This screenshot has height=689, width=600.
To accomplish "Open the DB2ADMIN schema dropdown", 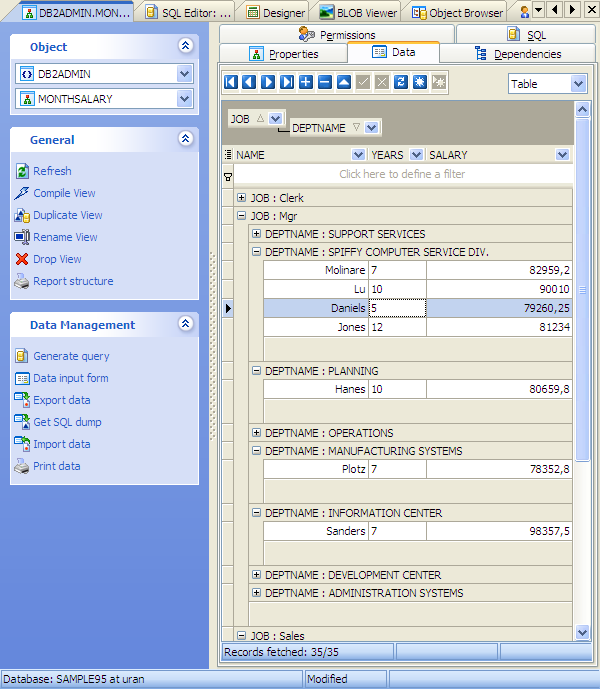I will (185, 74).
